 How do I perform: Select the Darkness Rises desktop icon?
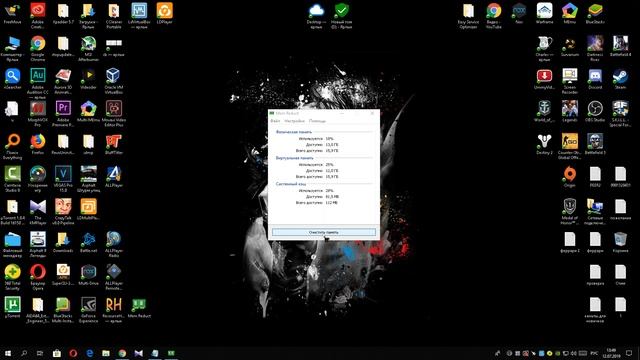tap(595, 48)
